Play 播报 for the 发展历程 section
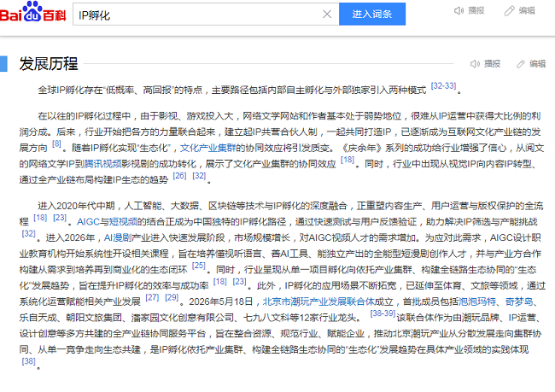555x392 pixels. click(485, 64)
